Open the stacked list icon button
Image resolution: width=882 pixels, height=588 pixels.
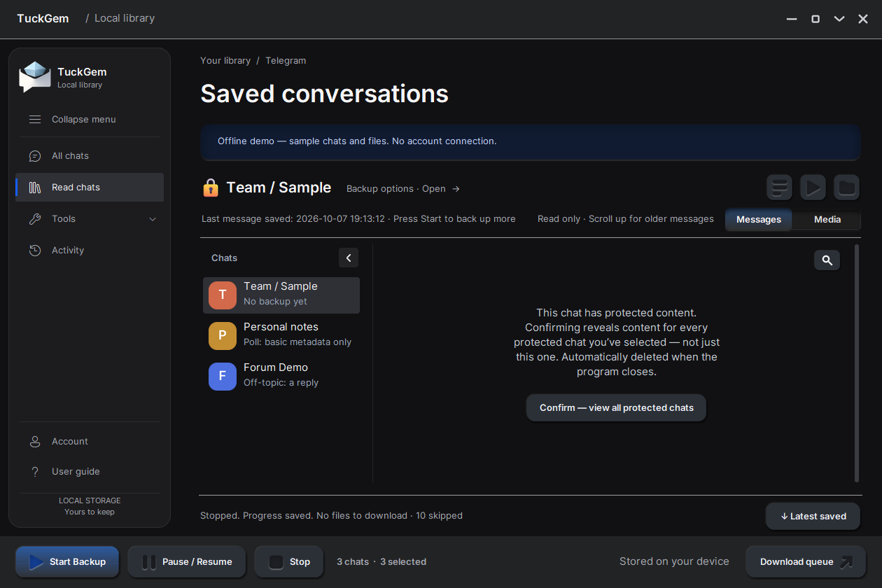[x=779, y=188]
